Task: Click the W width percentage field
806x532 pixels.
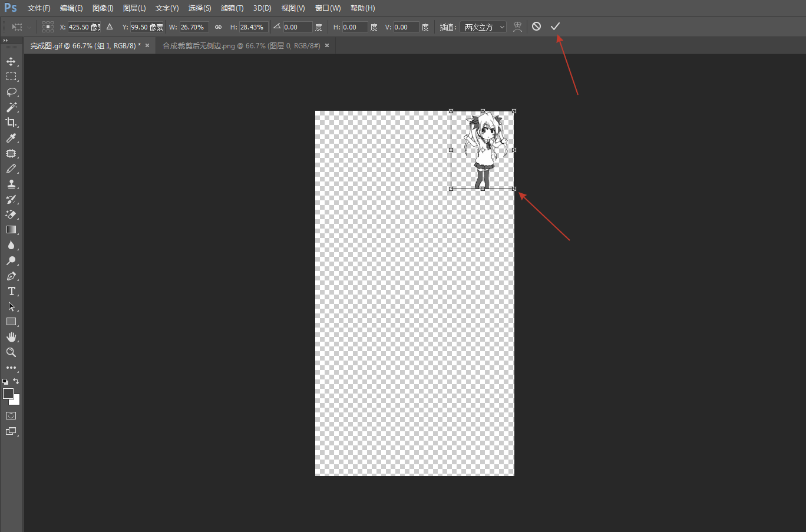Action: pos(193,27)
